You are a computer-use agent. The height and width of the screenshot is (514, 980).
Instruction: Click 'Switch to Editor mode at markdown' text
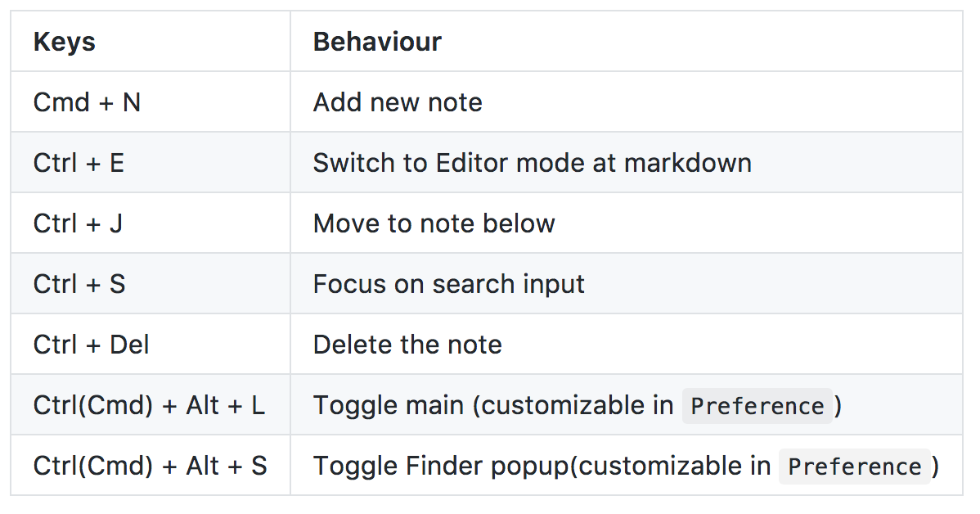532,163
